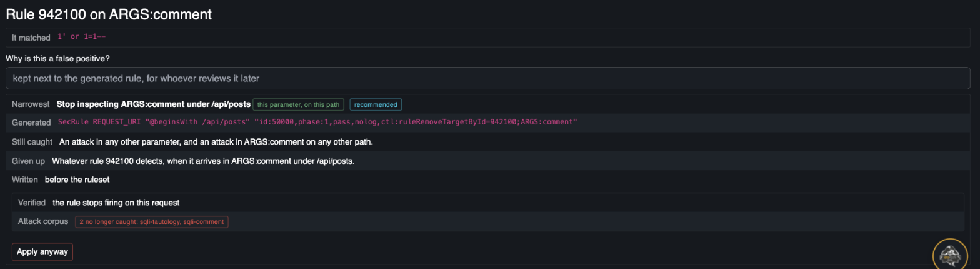Click the 'Verified' label

[32, 203]
